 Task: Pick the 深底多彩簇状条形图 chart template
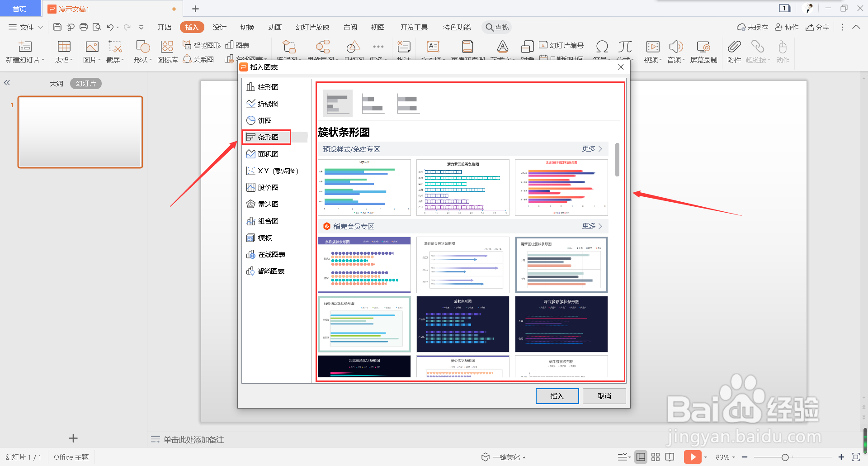(x=561, y=324)
